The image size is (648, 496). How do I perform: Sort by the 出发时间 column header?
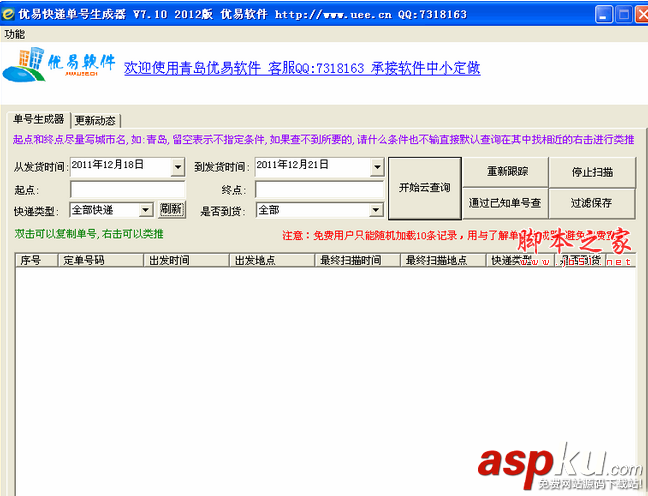[x=186, y=260]
